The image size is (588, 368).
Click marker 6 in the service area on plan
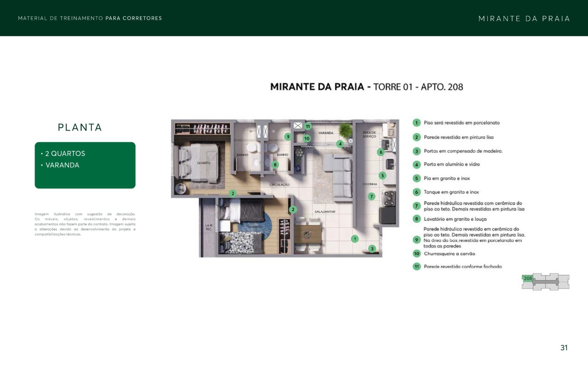pos(381,152)
